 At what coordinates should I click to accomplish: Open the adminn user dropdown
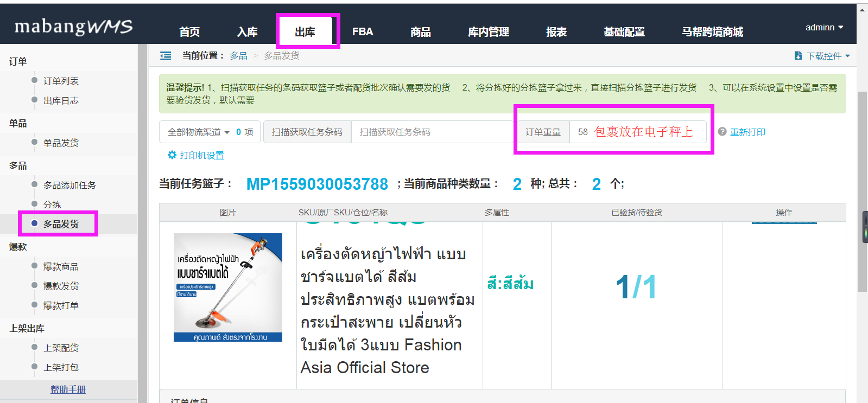coord(824,27)
